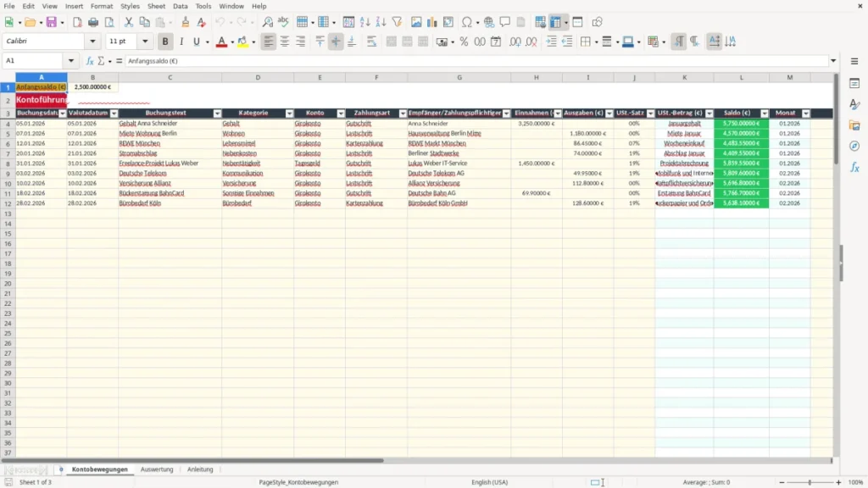Click the sidebar settings menu button
Screen dimensions: 868x488
coord(854,61)
